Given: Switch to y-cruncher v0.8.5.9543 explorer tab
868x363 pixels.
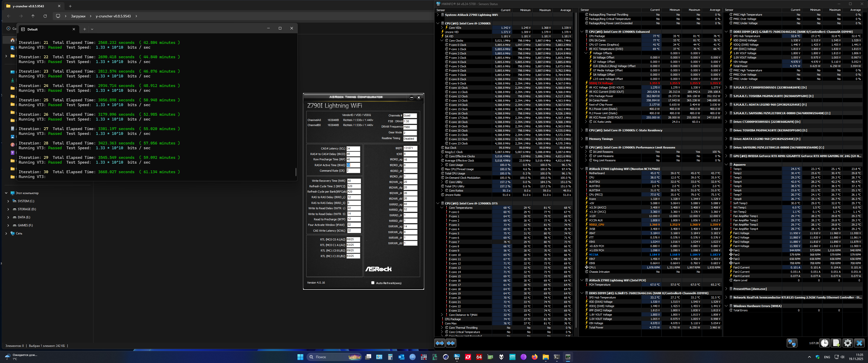Looking at the screenshot, I should point(29,6).
